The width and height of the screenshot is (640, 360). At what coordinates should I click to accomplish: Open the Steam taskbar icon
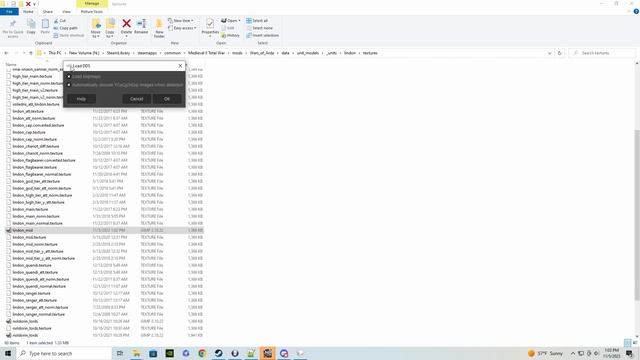click(218, 353)
